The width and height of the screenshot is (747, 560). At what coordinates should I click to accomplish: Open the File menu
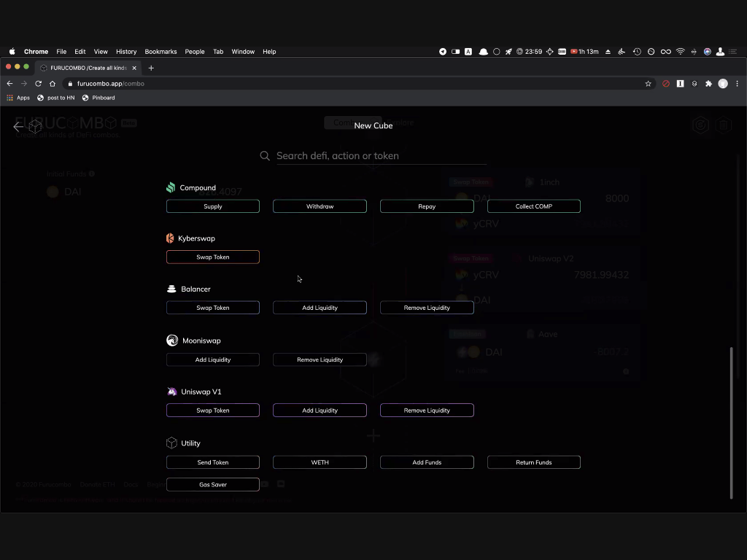pos(61,52)
